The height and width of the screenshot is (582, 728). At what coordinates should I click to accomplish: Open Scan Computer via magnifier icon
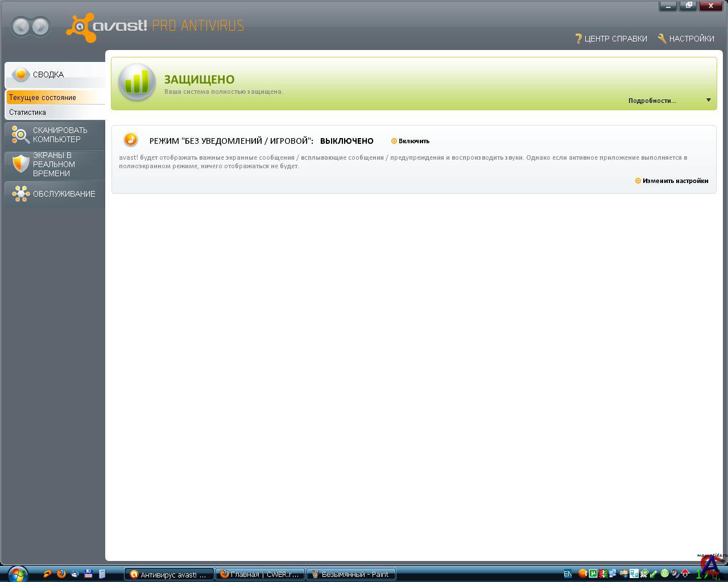point(20,135)
